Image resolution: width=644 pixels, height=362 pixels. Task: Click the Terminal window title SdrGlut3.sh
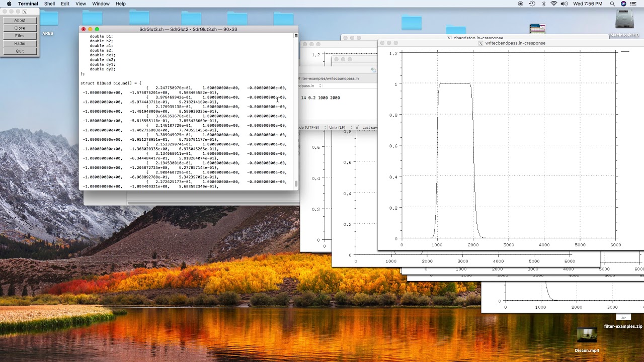[188, 30]
